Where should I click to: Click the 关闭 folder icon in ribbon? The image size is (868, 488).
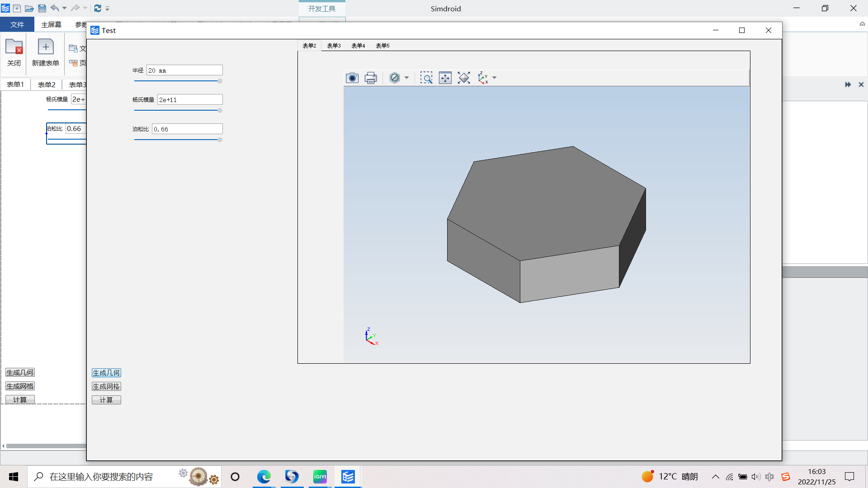(14, 47)
